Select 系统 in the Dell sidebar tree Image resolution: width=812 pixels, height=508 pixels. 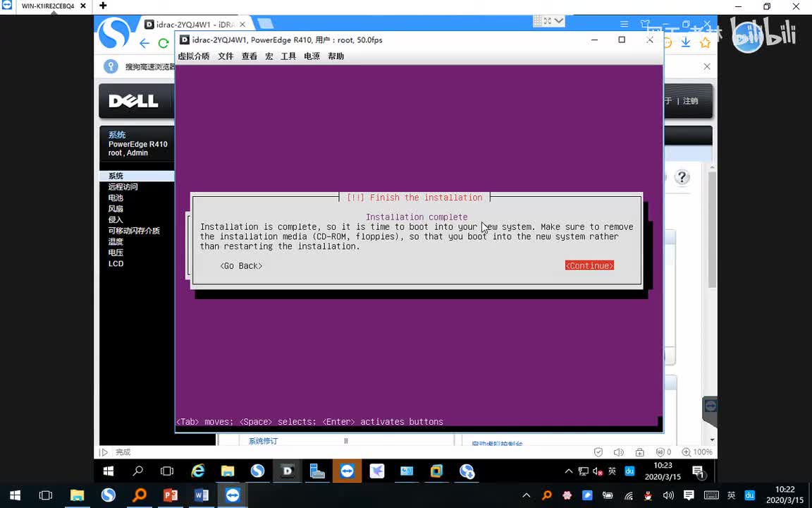(x=116, y=176)
